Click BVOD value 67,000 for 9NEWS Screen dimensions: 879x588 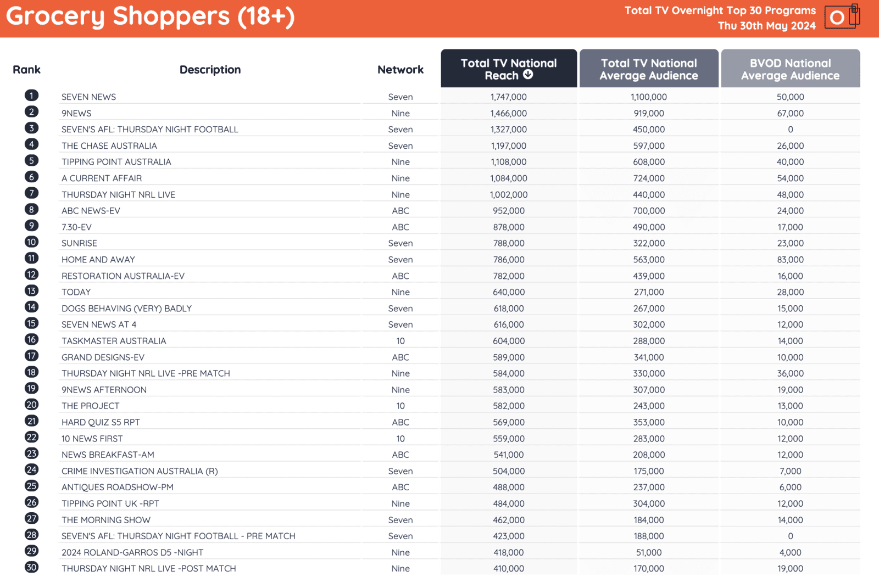(x=791, y=113)
